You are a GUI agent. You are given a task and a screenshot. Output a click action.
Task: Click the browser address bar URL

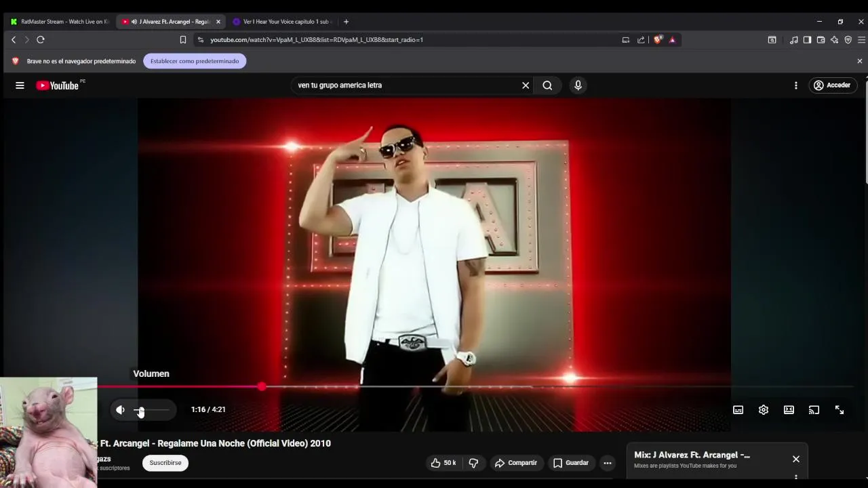tap(317, 40)
